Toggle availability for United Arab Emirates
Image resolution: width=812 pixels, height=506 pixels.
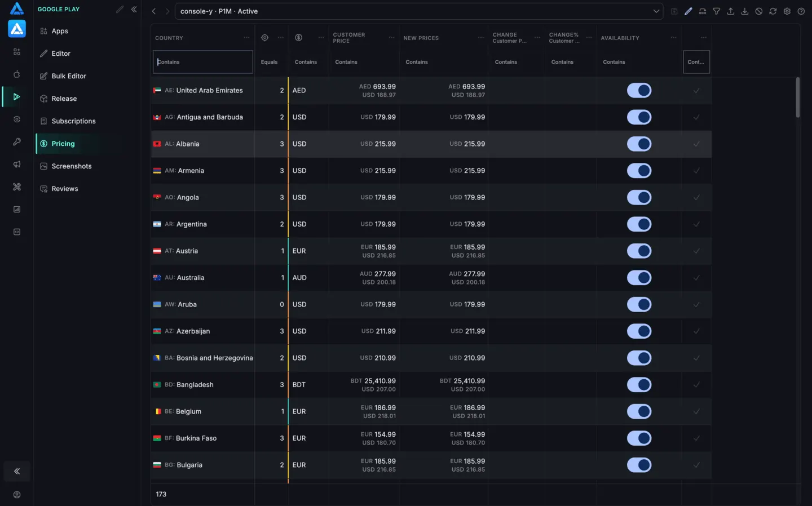click(x=639, y=90)
